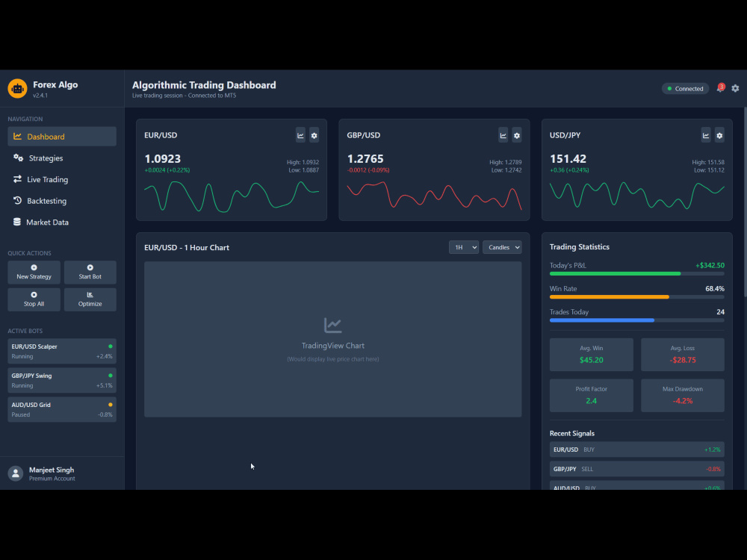Open the EUR/USD card chart icon
This screenshot has width=747, height=560.
(x=300, y=135)
